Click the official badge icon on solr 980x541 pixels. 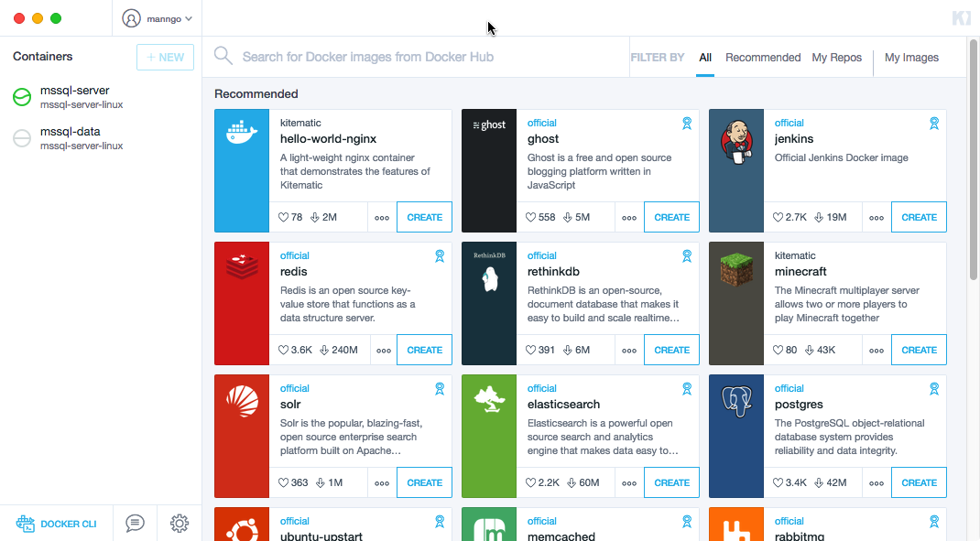coord(440,389)
